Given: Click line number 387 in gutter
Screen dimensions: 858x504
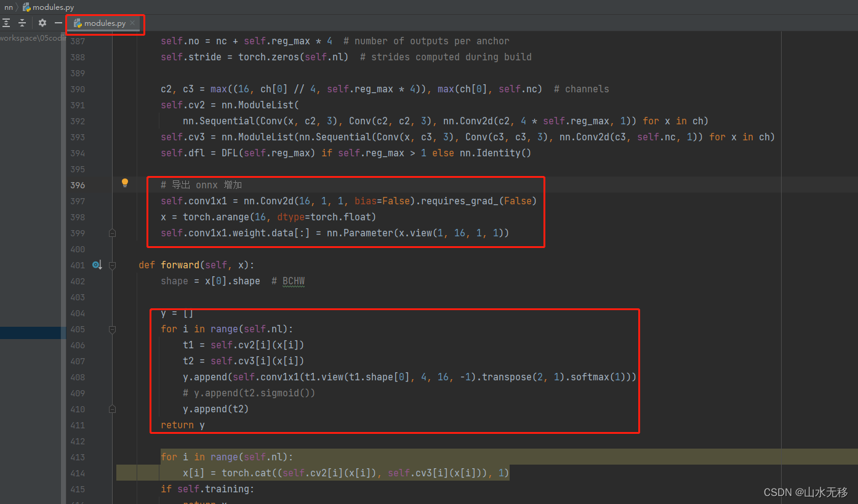Looking at the screenshot, I should [x=78, y=41].
